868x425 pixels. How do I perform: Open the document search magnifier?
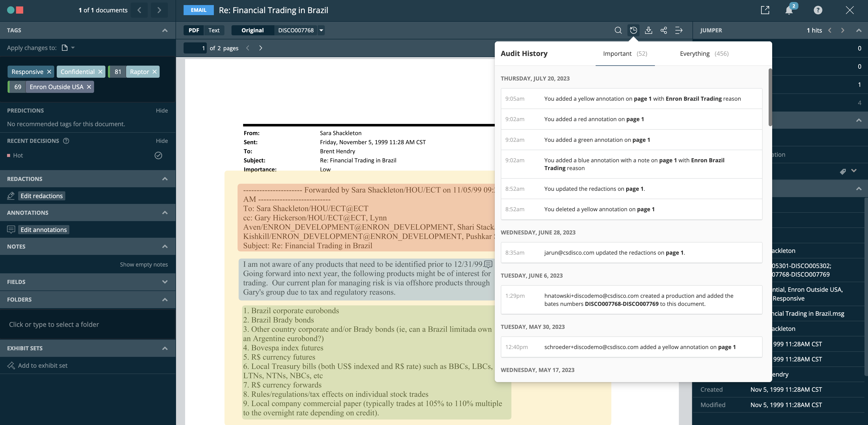click(x=618, y=30)
